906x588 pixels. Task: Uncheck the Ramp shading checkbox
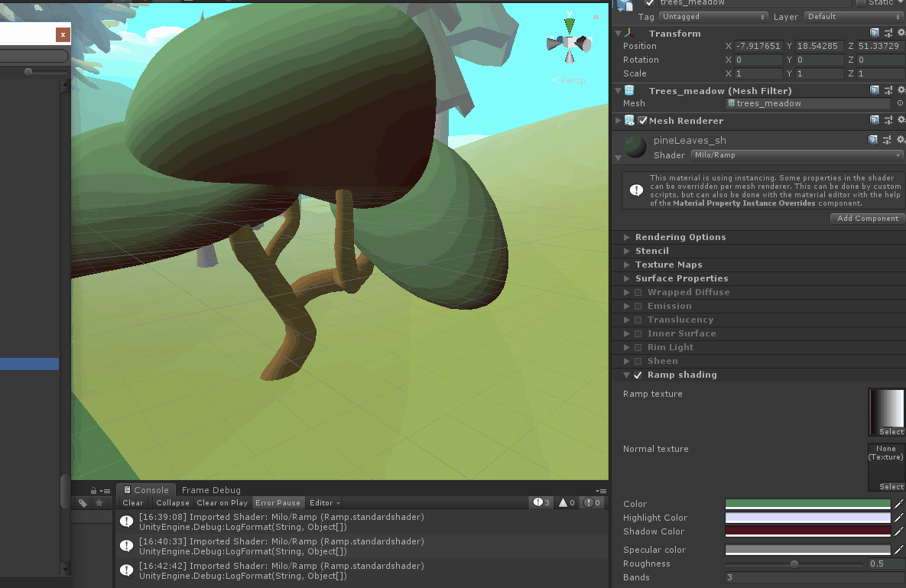[x=638, y=375]
